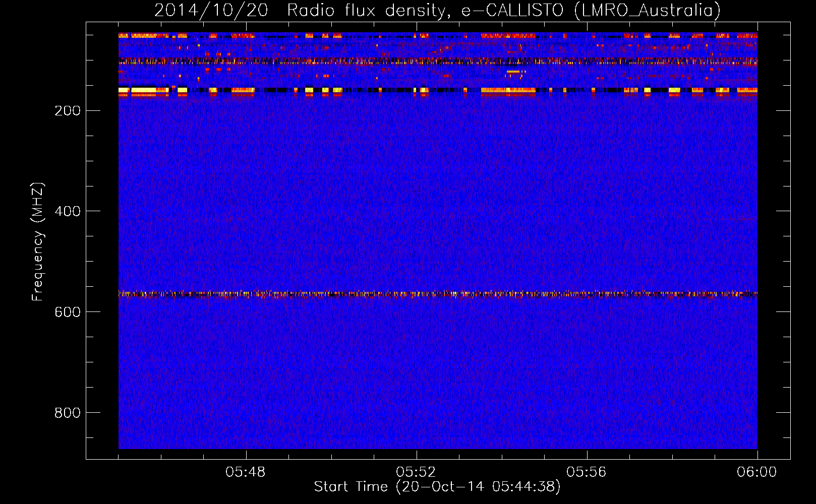Click the 05:52 time tick label

pos(416,472)
